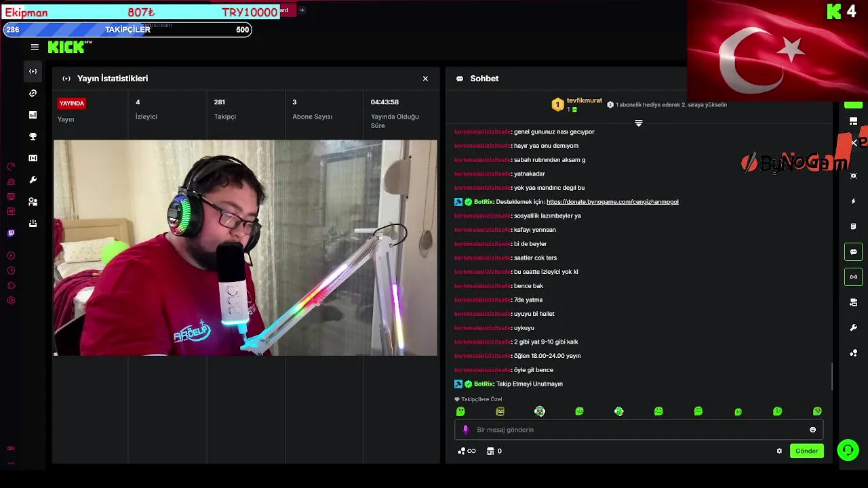Click the layout panels icon in right sidebar
The image size is (868, 488).
[854, 121]
